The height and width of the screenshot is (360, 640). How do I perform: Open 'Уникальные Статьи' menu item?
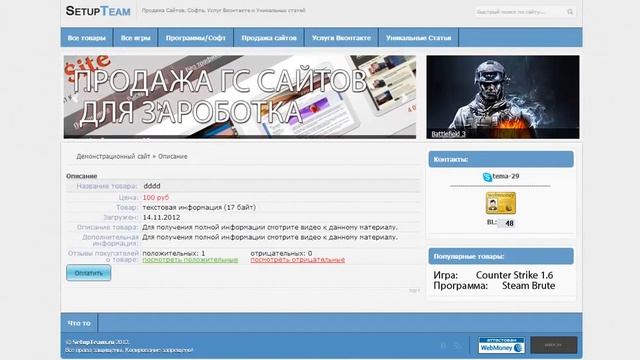point(418,38)
